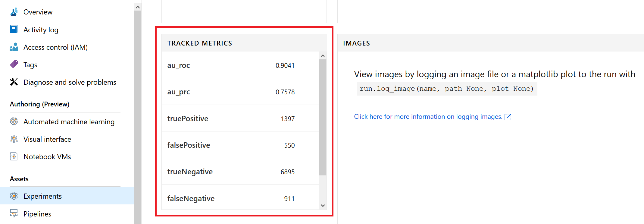Click the Overview icon in sidebar

tap(14, 12)
